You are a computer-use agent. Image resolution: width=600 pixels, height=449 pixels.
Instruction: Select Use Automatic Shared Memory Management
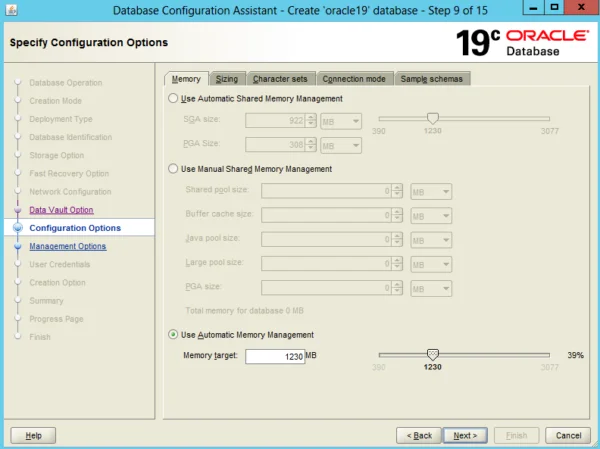coord(173,98)
